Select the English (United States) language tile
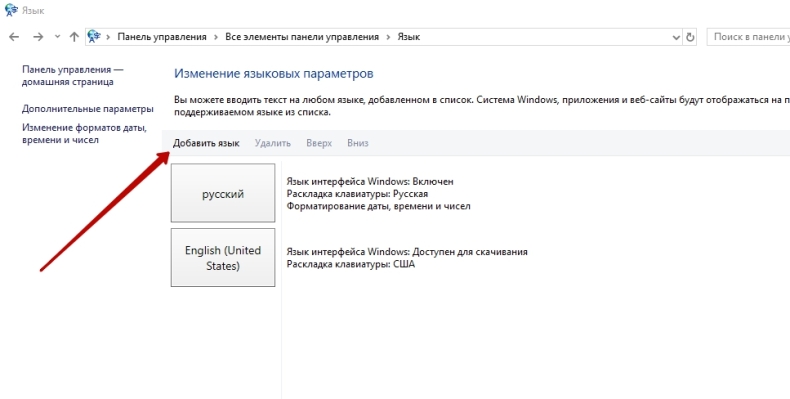This screenshot has width=790, height=399. [223, 257]
